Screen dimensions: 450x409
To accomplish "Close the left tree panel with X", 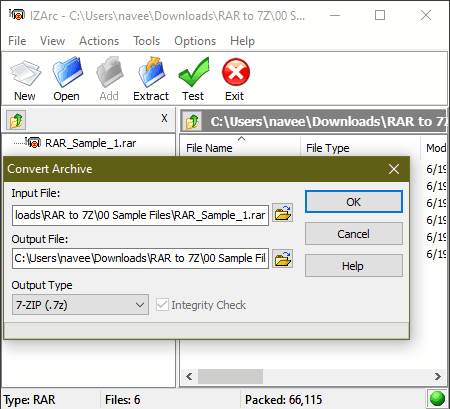I will point(164,118).
